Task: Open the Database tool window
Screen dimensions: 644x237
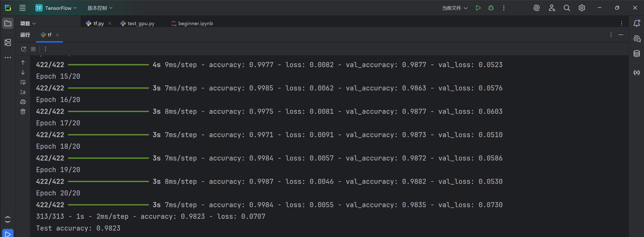Action: pos(636,54)
